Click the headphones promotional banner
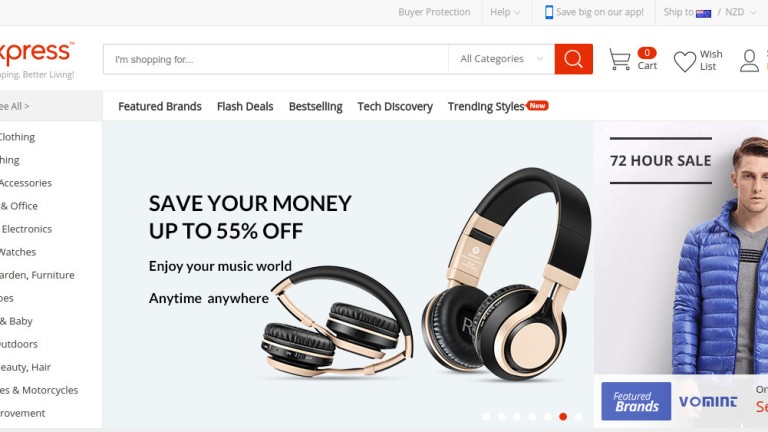Screen dimensions: 768x432 [348, 274]
